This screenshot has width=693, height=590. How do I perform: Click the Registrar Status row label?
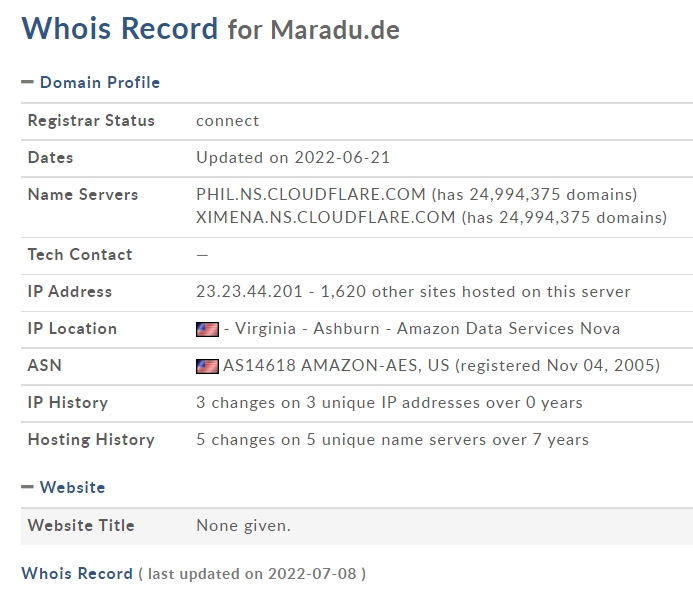point(91,121)
